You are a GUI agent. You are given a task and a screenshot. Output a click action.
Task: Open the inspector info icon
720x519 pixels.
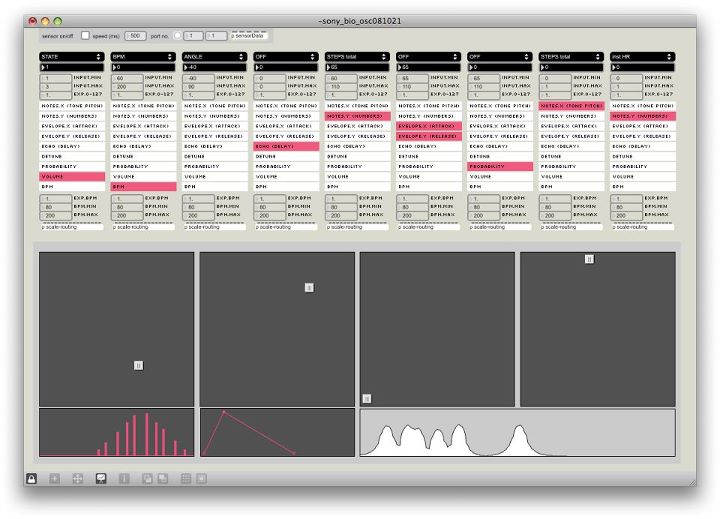(124, 479)
